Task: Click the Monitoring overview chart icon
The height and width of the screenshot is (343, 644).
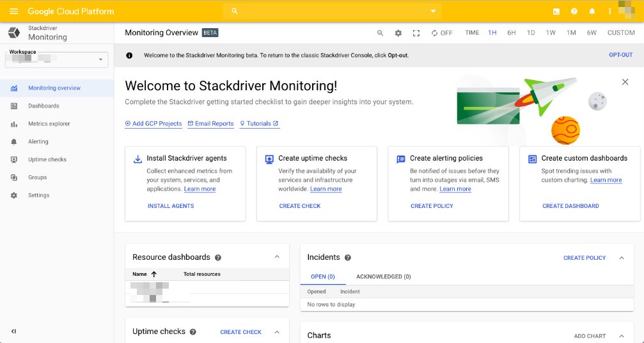Action: point(14,88)
